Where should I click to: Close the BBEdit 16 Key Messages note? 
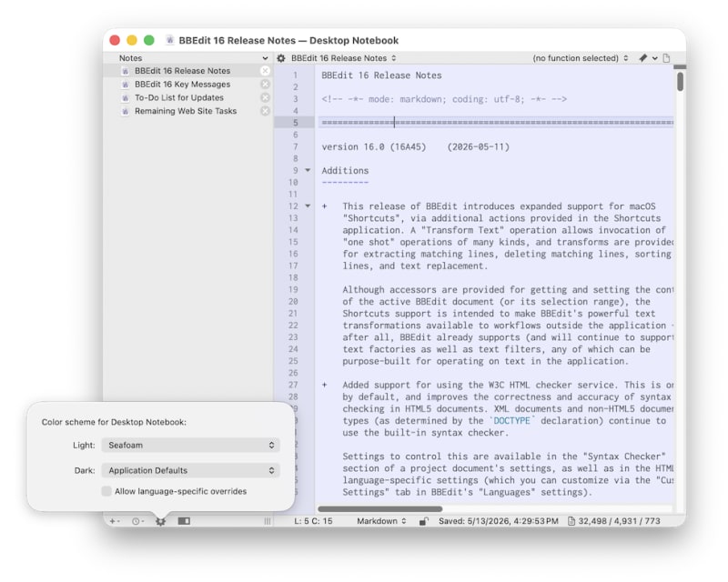[x=265, y=84]
